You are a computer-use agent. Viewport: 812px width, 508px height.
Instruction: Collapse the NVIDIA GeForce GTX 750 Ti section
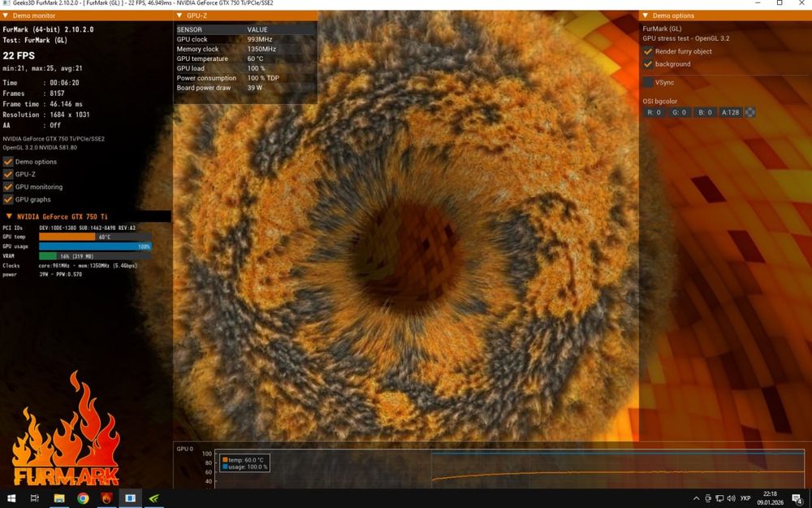coord(9,216)
